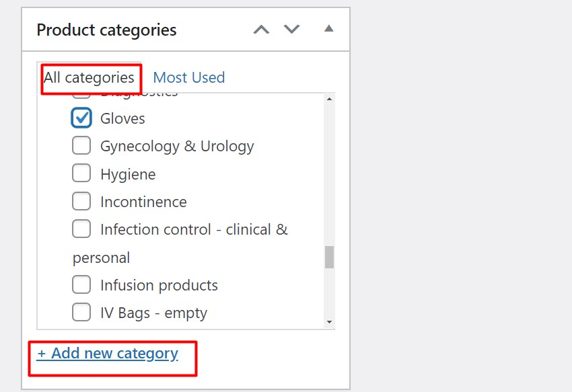Click the category list scroll up arrow
572x392 pixels.
(x=329, y=100)
